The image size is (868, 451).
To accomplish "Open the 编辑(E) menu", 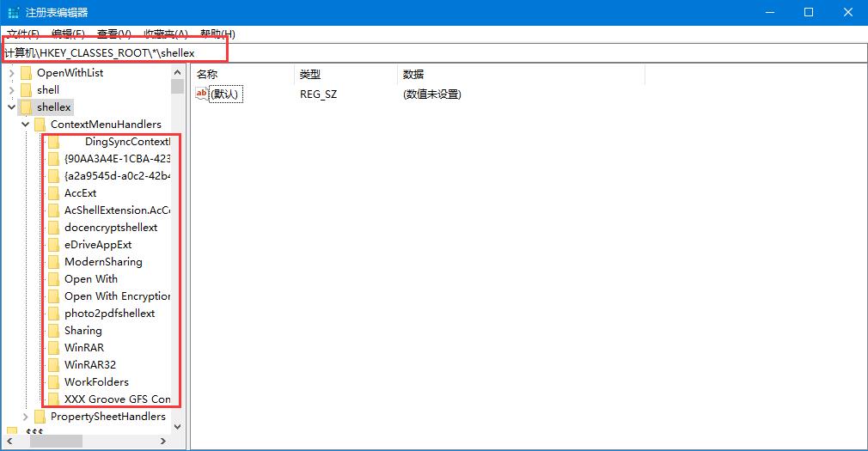I will (68, 34).
